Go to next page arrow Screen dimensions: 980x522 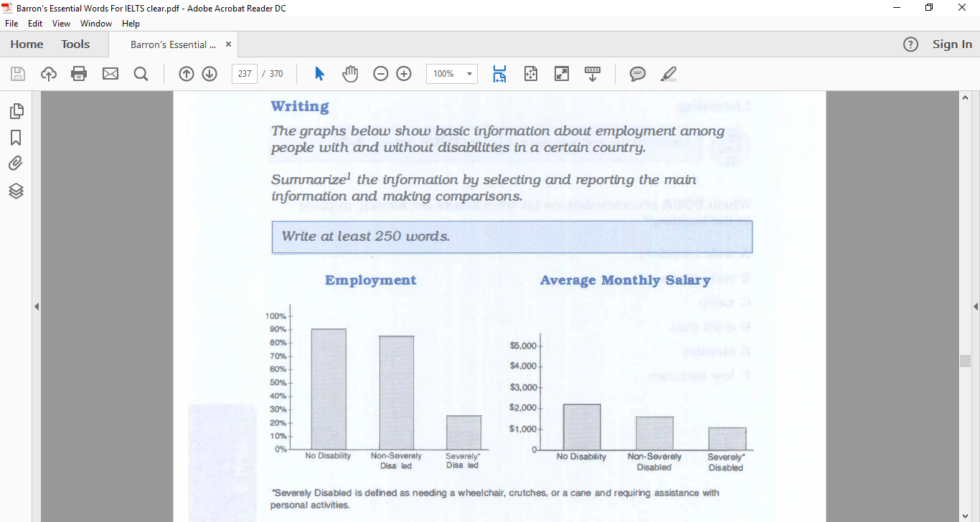(209, 74)
